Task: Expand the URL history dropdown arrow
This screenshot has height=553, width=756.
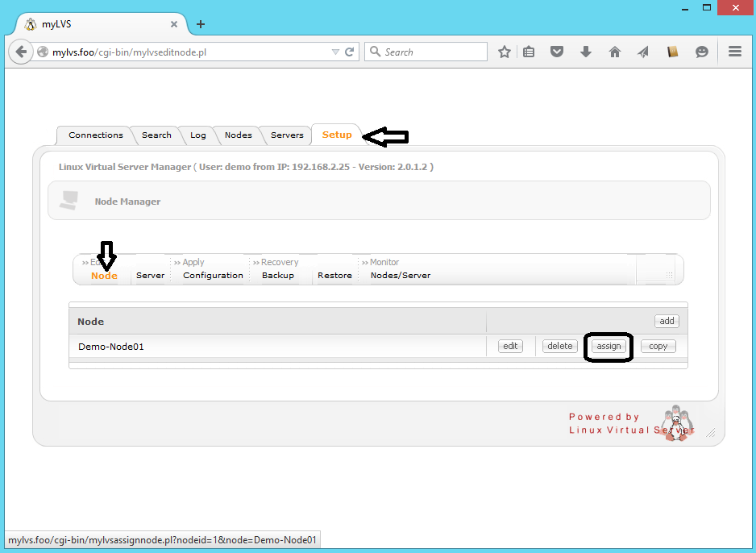Action: pos(335,52)
